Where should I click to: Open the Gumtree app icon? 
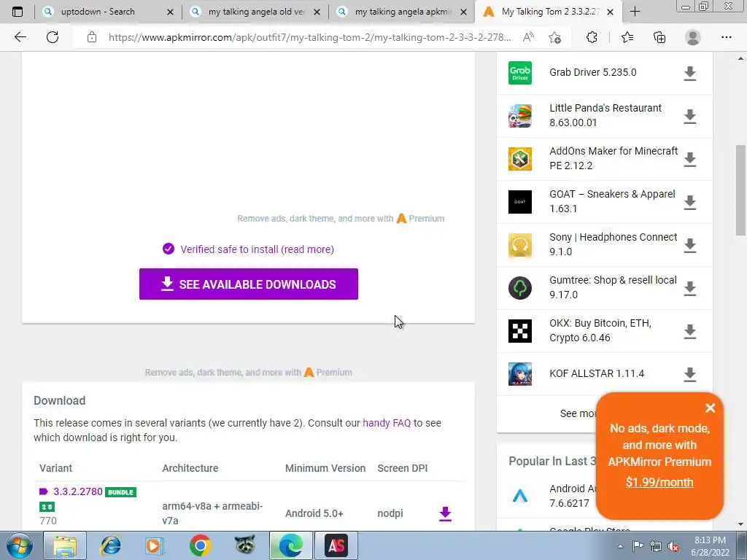click(x=519, y=287)
